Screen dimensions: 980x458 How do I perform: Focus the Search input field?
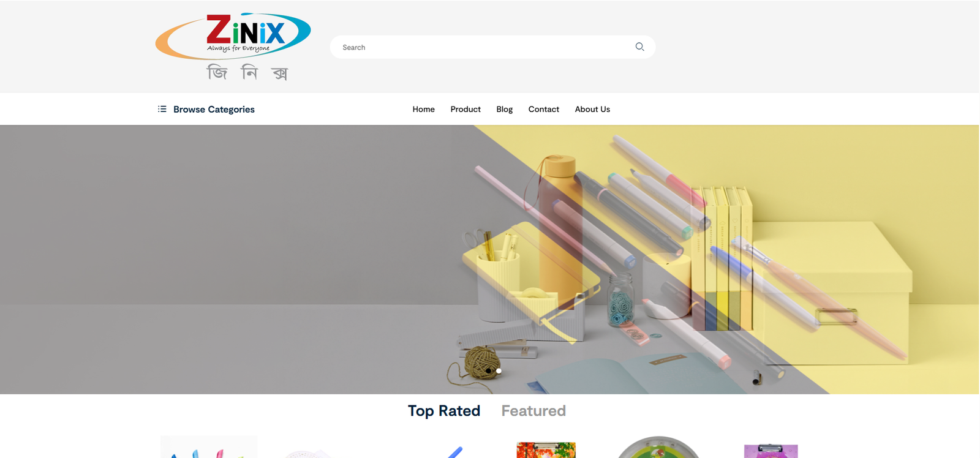pos(484,47)
